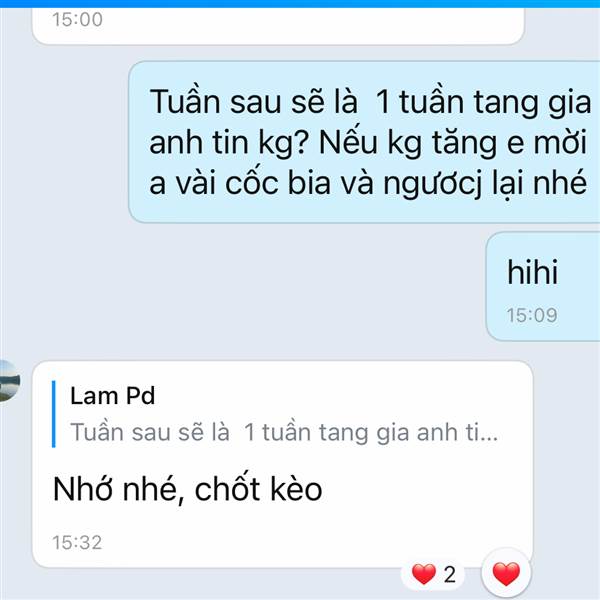Tap the small red heart in reaction pill
Viewport: 600px width, 600px height.
click(x=424, y=574)
